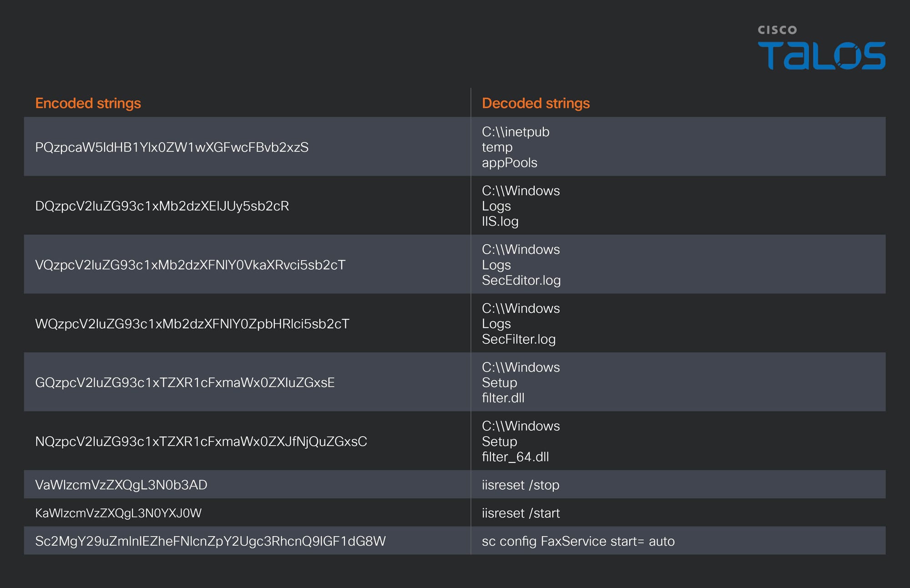
Task: Click decoded text 'filter_64.dll'
Action: 516,457
